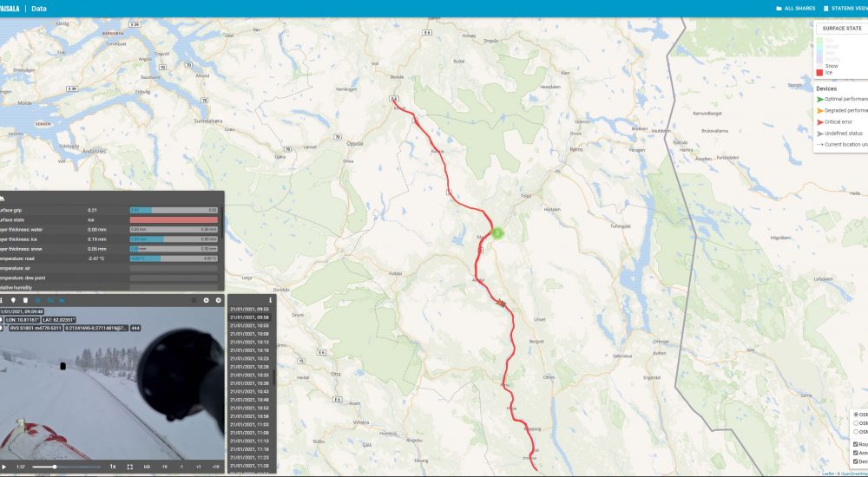This screenshot has width=868, height=477.
Task: Click the map pin icon in video toolbar
Action: click(x=13, y=300)
